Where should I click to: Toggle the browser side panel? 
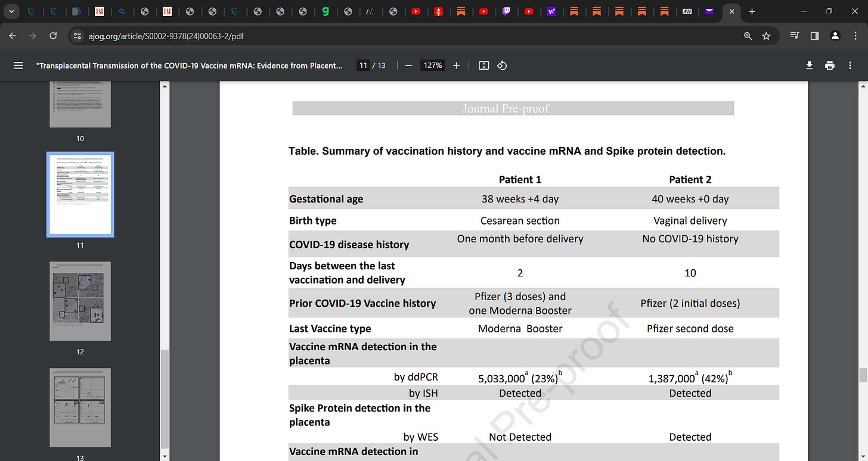[x=814, y=36]
